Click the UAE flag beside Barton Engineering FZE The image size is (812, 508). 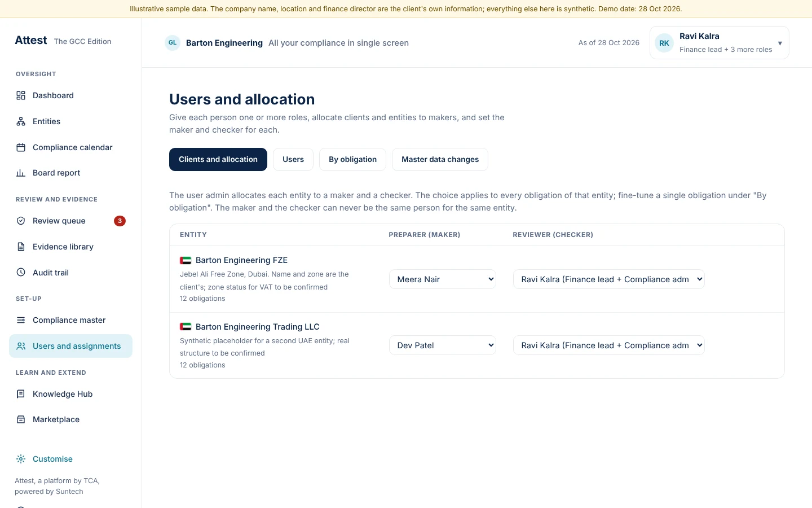[186, 260]
